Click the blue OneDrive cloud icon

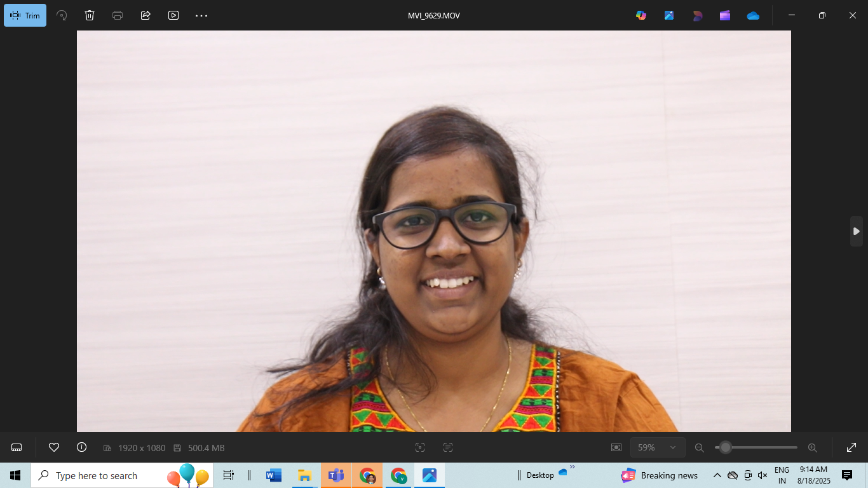pos(753,15)
